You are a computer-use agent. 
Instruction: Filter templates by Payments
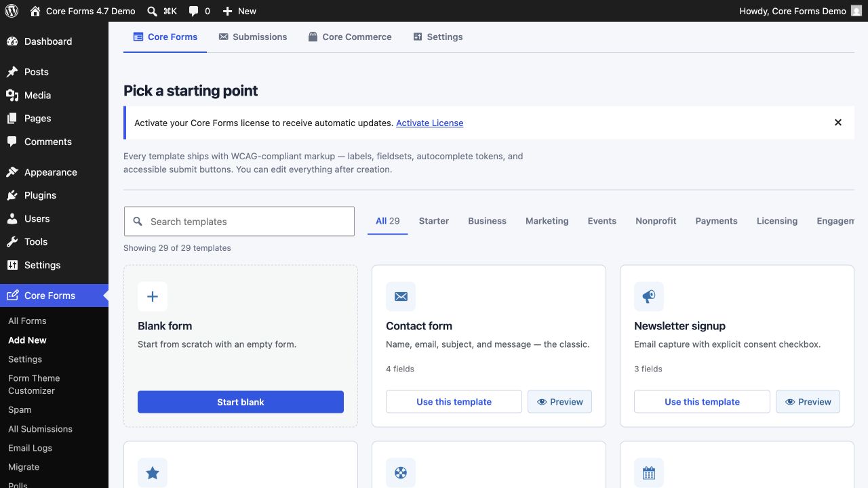(x=716, y=221)
